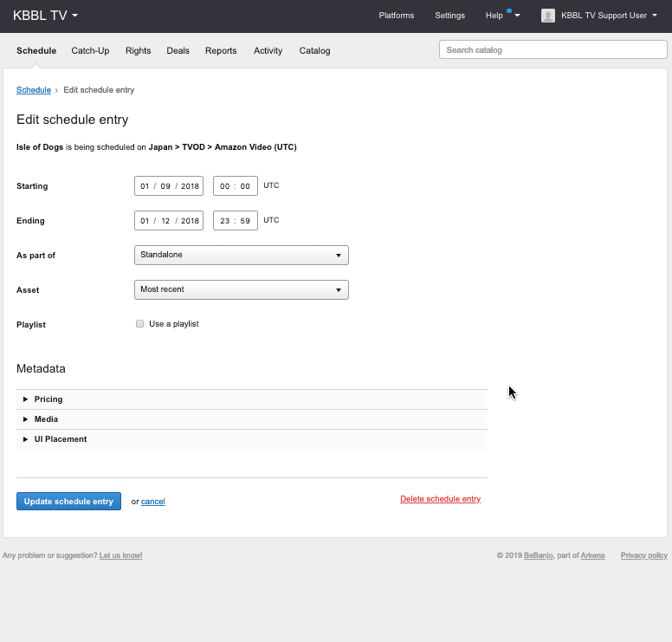Open the As part of dropdown
The image size is (672, 642).
[x=242, y=256]
